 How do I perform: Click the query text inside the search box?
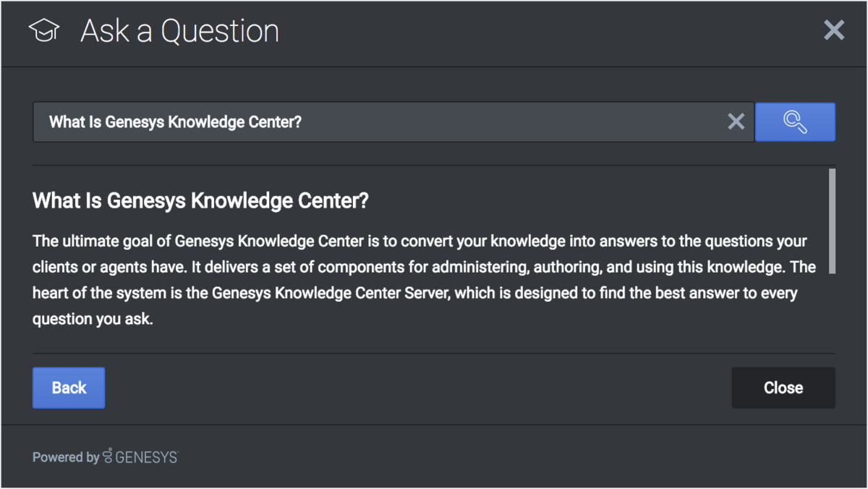pyautogui.click(x=175, y=122)
